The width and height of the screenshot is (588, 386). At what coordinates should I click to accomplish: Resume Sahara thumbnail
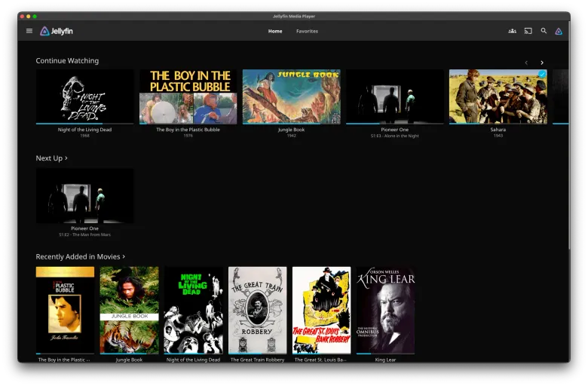point(498,96)
